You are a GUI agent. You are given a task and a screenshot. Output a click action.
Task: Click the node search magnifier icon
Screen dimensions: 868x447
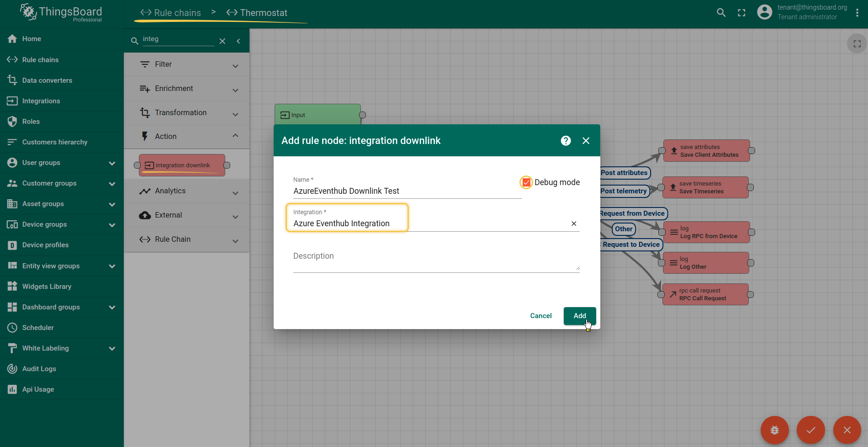pyautogui.click(x=135, y=41)
